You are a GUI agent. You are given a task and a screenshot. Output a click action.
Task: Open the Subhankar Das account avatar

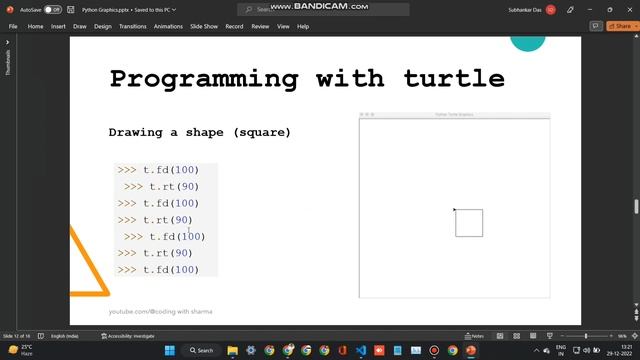pyautogui.click(x=551, y=10)
